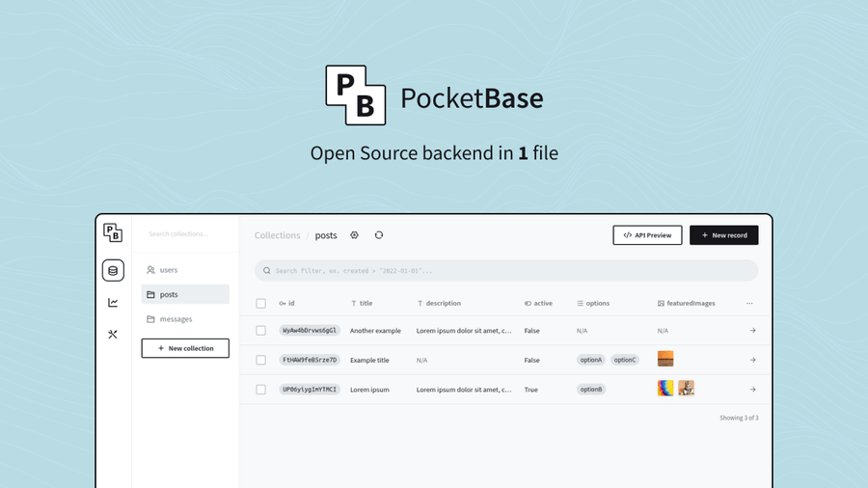Click the New record button
This screenshot has width=868, height=488.
tap(723, 235)
